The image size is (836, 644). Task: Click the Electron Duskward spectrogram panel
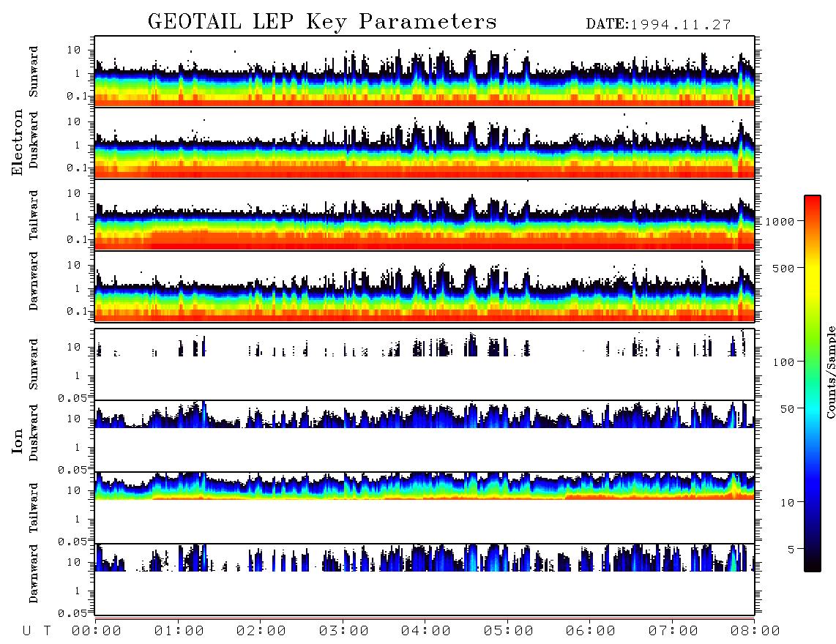[425, 143]
